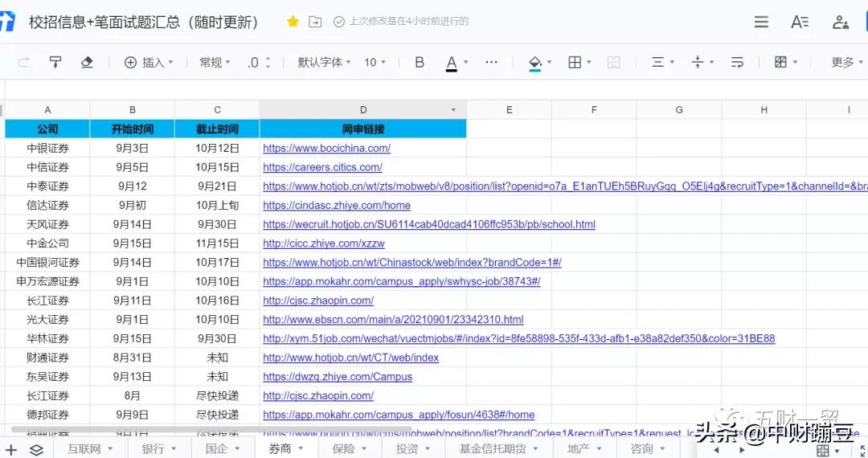
Task: Select the 8月31日 start date cell
Action: click(x=133, y=358)
